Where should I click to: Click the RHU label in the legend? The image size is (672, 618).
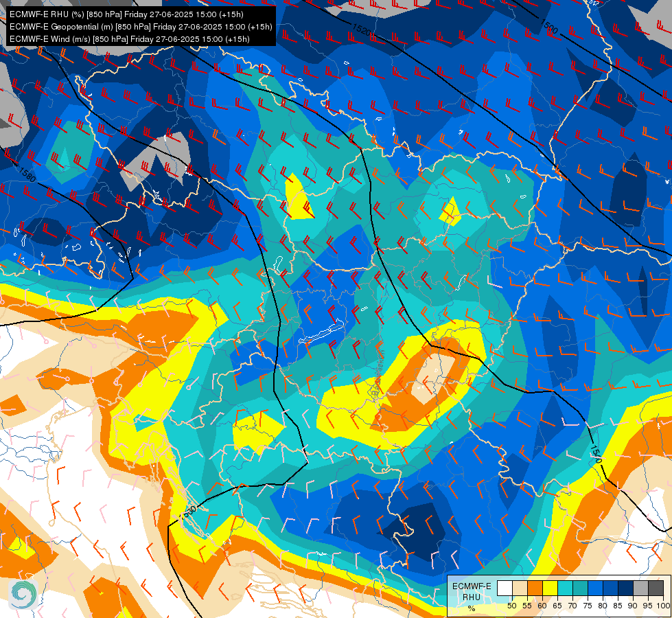click(472, 597)
